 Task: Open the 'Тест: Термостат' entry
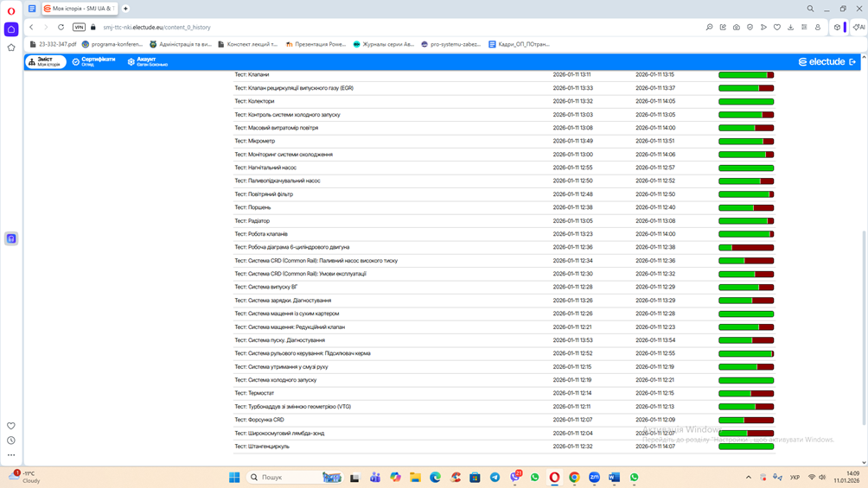click(254, 394)
